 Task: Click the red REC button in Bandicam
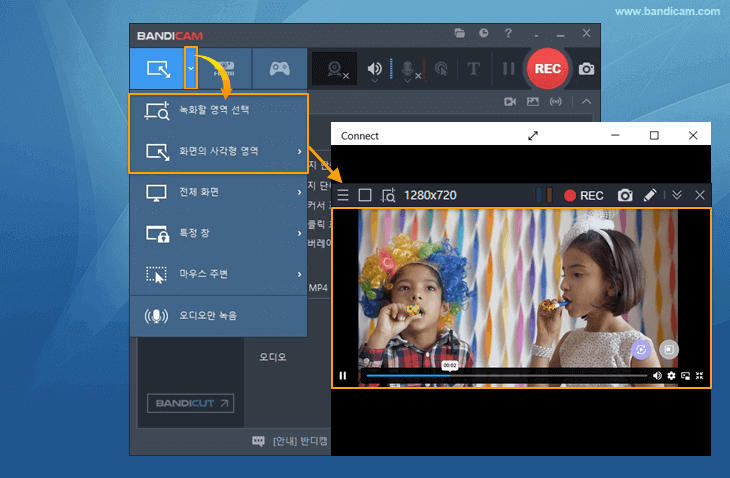(547, 68)
